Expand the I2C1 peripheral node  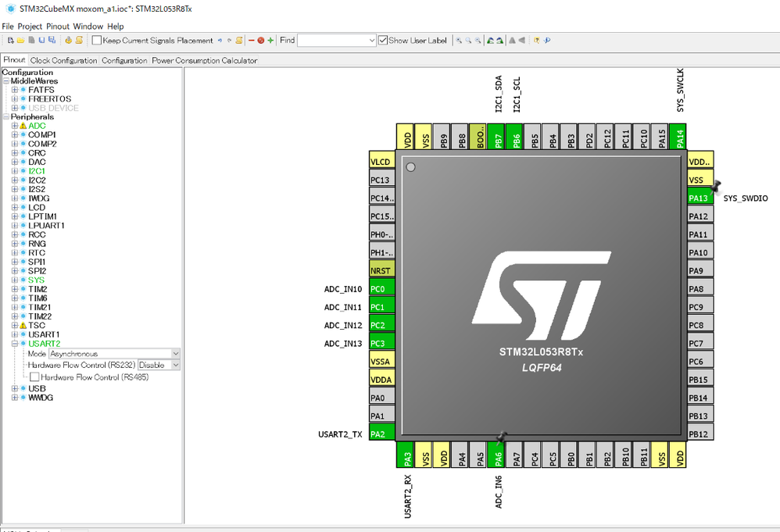click(x=14, y=171)
